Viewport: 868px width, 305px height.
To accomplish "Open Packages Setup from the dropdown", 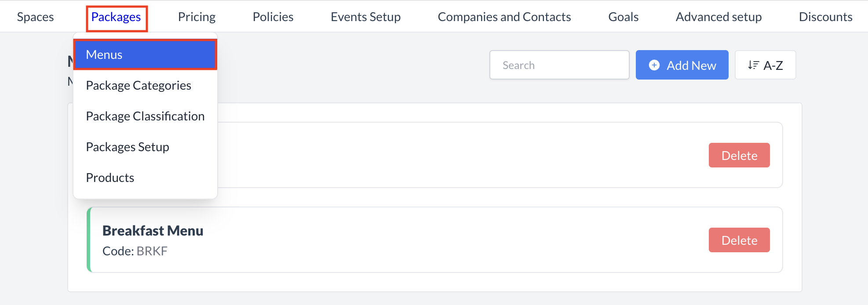I will pos(128,147).
